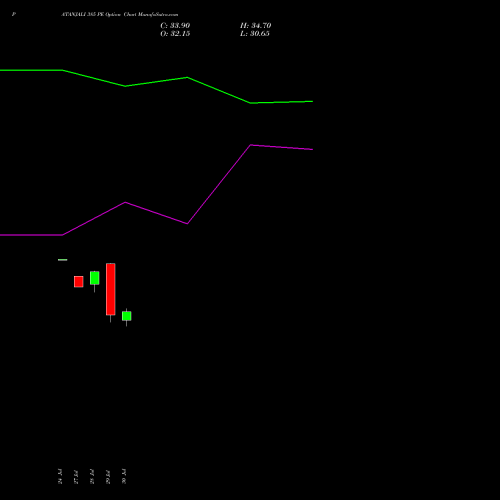The width and height of the screenshot is (500, 500).
Task: Click the letter 'P' at the top-left corner
Action: point(14,15)
